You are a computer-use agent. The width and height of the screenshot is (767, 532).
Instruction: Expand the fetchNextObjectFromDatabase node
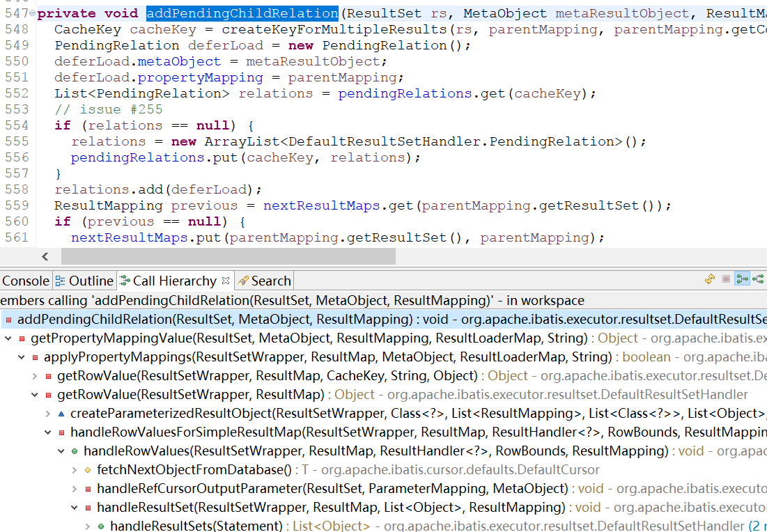pos(75,470)
